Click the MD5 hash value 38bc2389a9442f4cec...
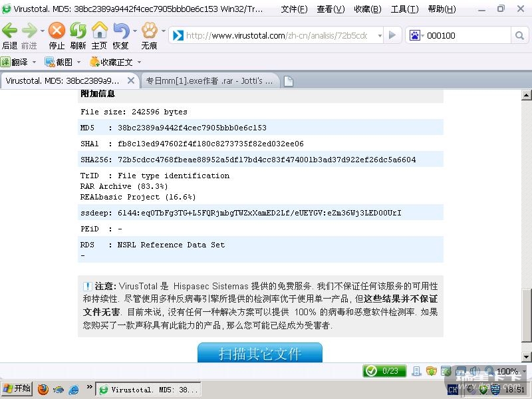The height and width of the screenshot is (399, 532). point(192,128)
